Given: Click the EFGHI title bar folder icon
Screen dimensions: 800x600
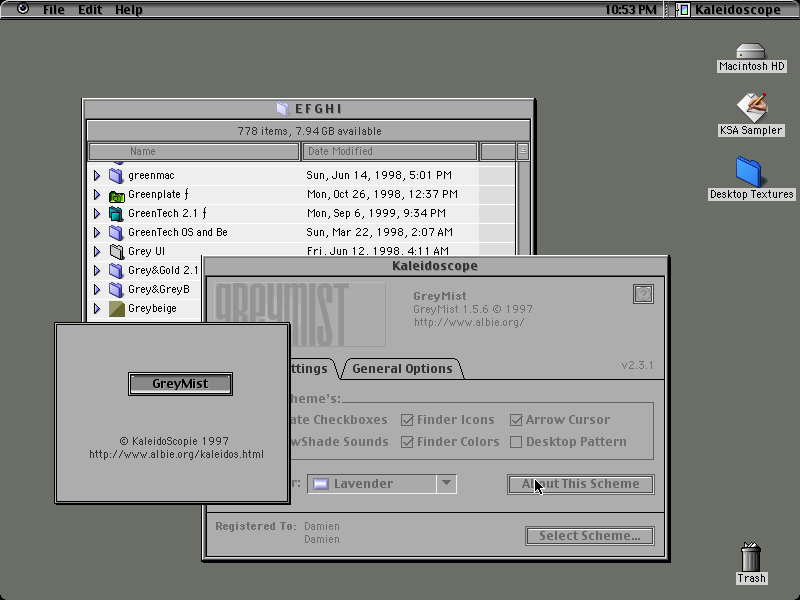Looking at the screenshot, I should click(x=283, y=109).
